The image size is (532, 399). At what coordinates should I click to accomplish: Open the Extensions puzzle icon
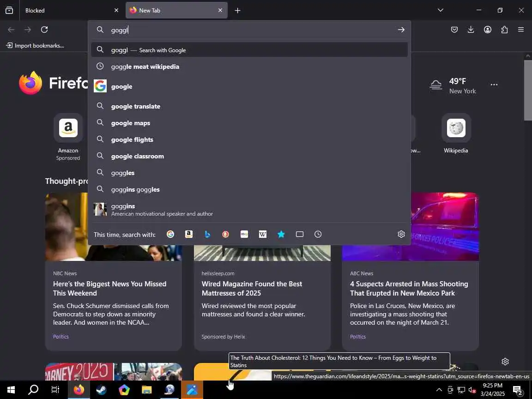[x=504, y=30]
